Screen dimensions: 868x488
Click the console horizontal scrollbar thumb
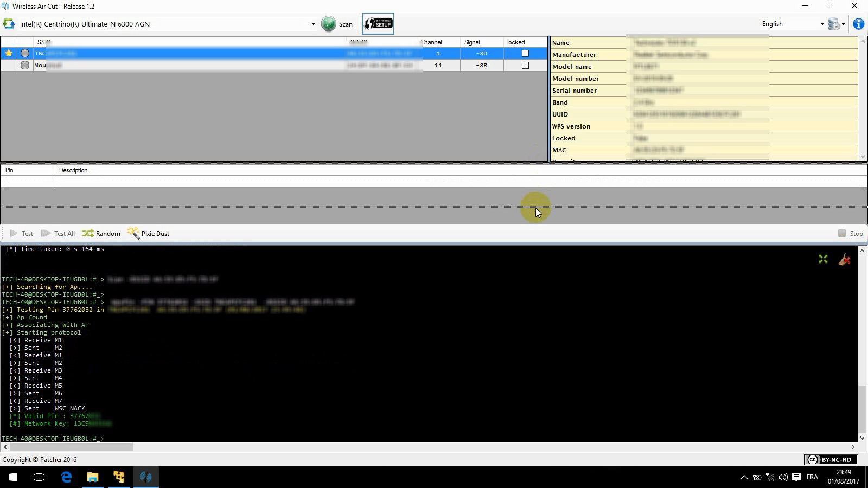(72, 447)
